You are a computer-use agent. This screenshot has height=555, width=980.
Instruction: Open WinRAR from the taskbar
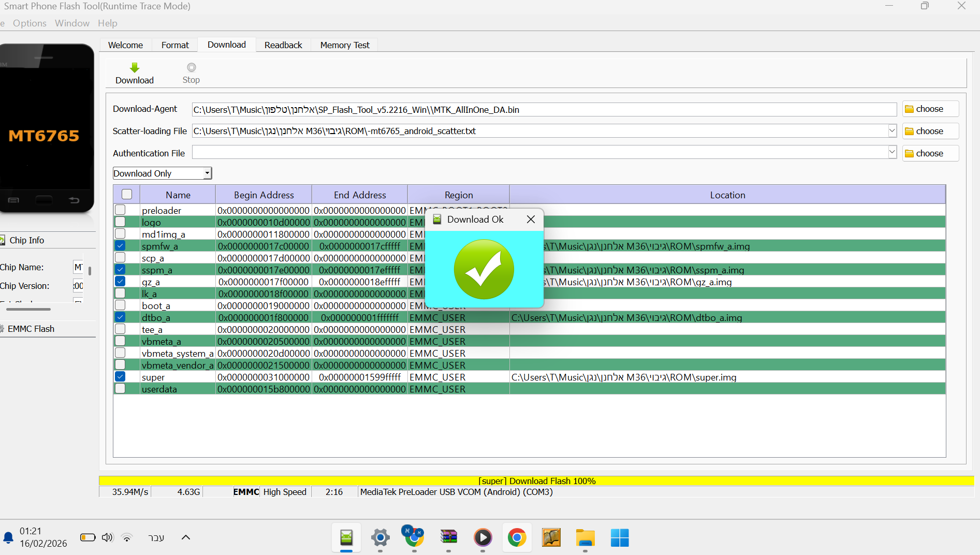[x=448, y=538]
